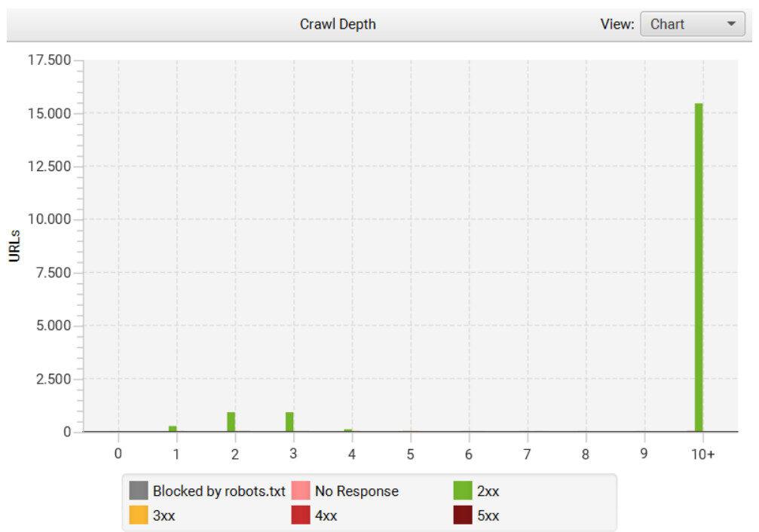Click the green 2xx legend swatch
This screenshot has width=759, height=532.
pyautogui.click(x=463, y=491)
